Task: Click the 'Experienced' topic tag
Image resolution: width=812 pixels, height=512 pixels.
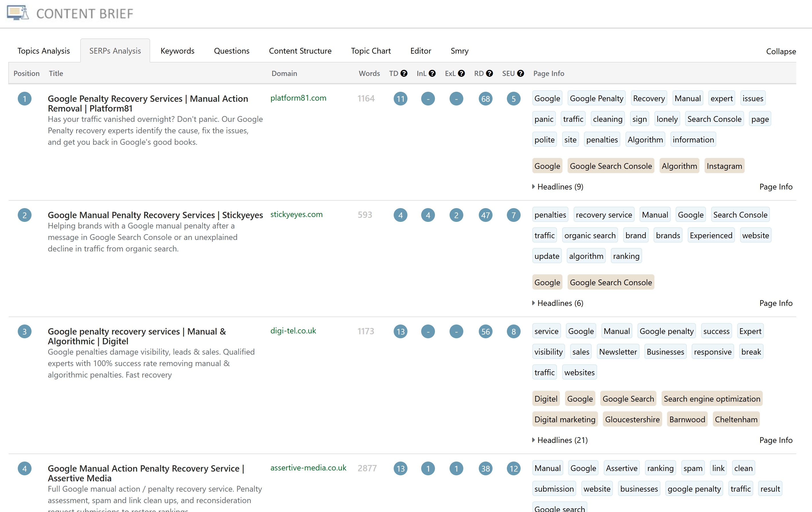Action: (711, 235)
